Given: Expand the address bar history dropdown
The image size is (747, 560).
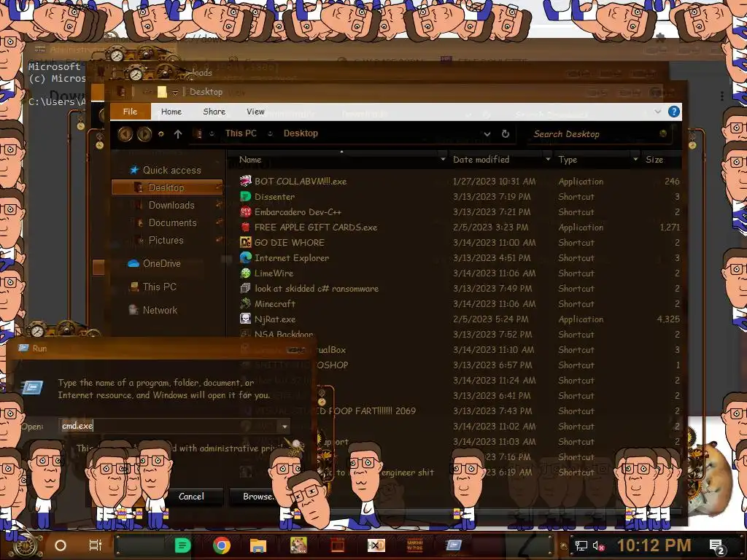Looking at the screenshot, I should [x=487, y=134].
